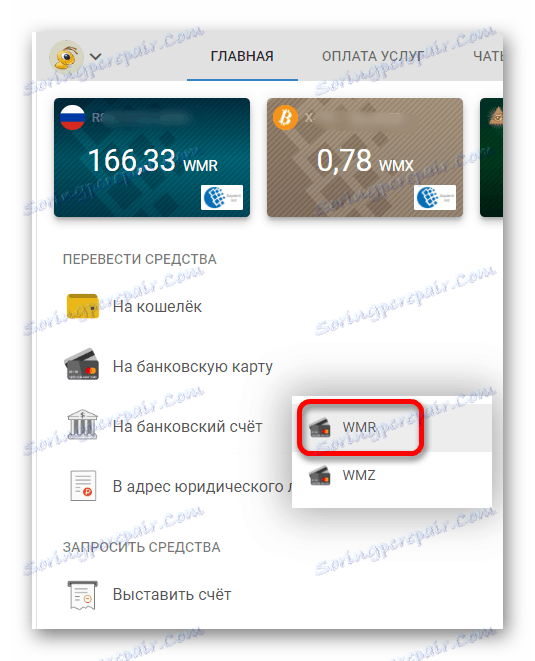Click the Russian flag icon on WMR card
Image resolution: width=535 pixels, height=661 pixels.
click(72, 117)
